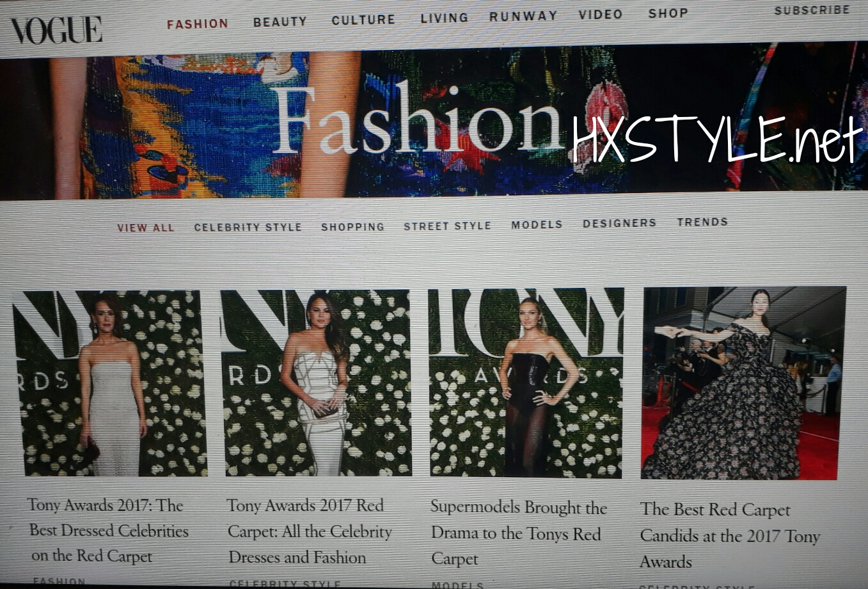Open the Best Dressed Celebrities article thumbnail
The width and height of the screenshot is (868, 589).
[x=110, y=382]
